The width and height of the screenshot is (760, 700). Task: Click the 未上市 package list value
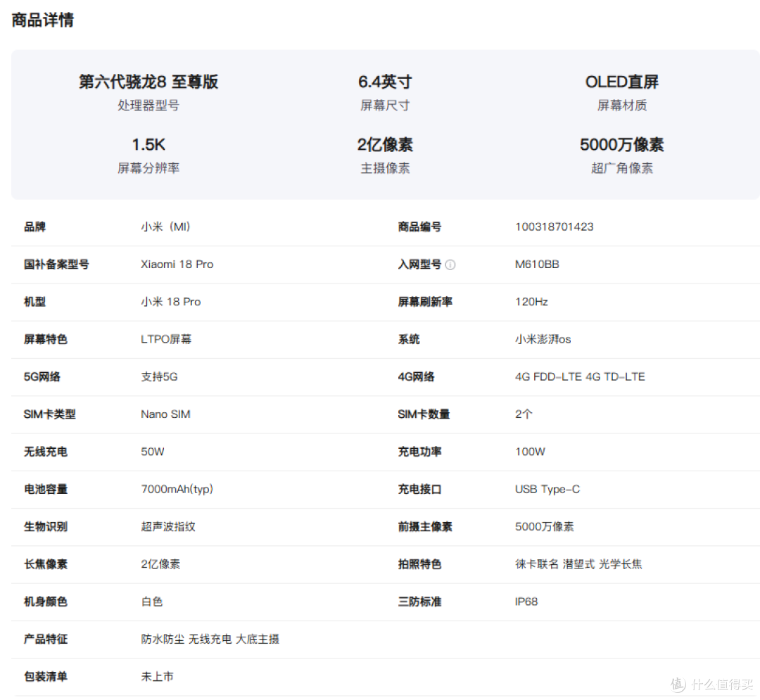(x=157, y=677)
